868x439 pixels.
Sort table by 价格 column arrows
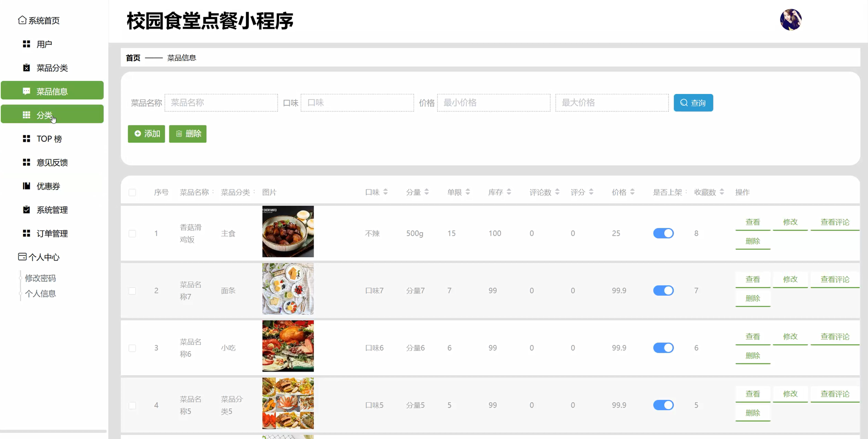click(632, 192)
